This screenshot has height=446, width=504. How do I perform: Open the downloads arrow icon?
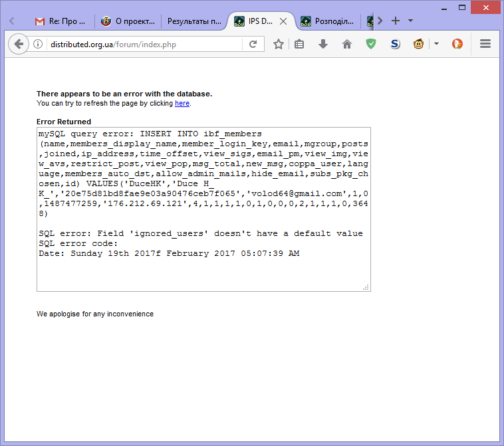click(323, 45)
